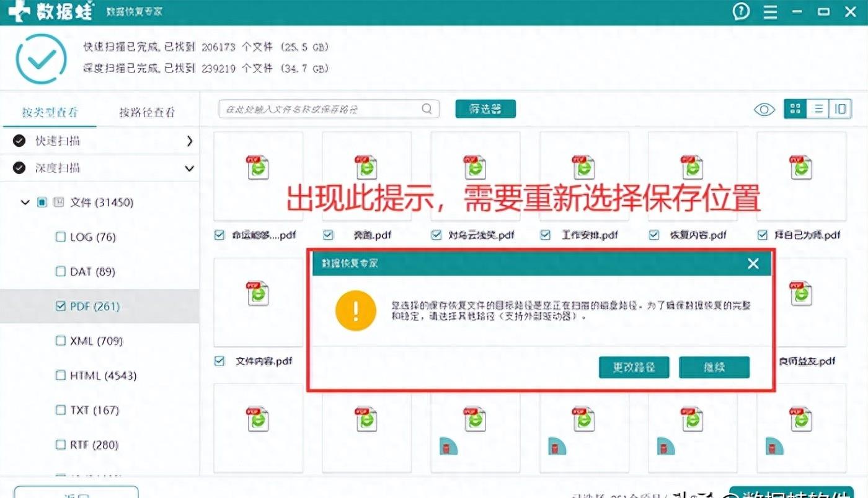Image resolution: width=868 pixels, height=498 pixels.
Task: Uncheck the PDF (261) checkbox
Action: tap(60, 306)
